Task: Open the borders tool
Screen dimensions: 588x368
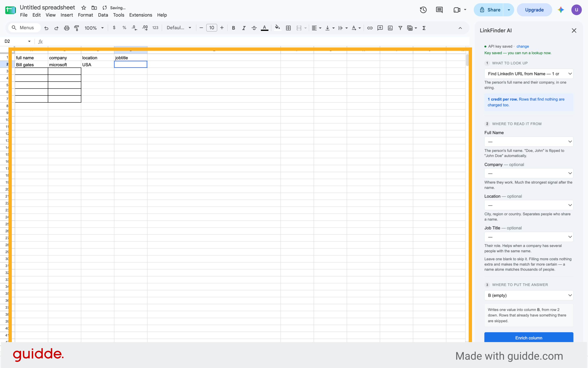Action: pyautogui.click(x=288, y=28)
